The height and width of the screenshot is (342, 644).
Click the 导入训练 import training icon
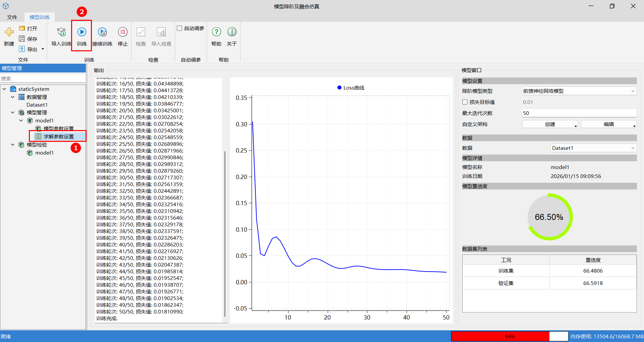[x=61, y=32]
